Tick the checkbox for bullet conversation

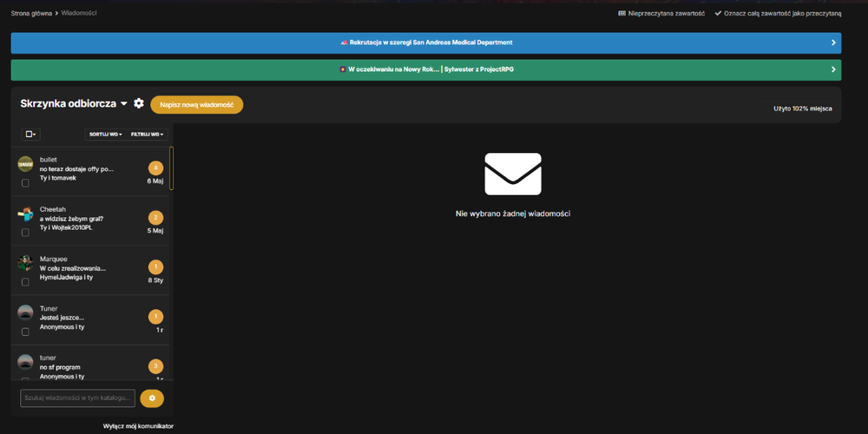[25, 183]
